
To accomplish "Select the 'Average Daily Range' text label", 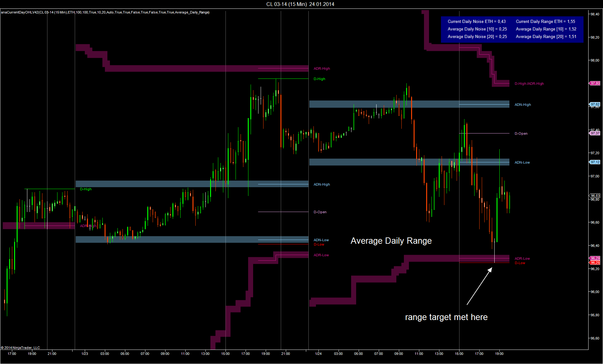I will [x=391, y=241].
